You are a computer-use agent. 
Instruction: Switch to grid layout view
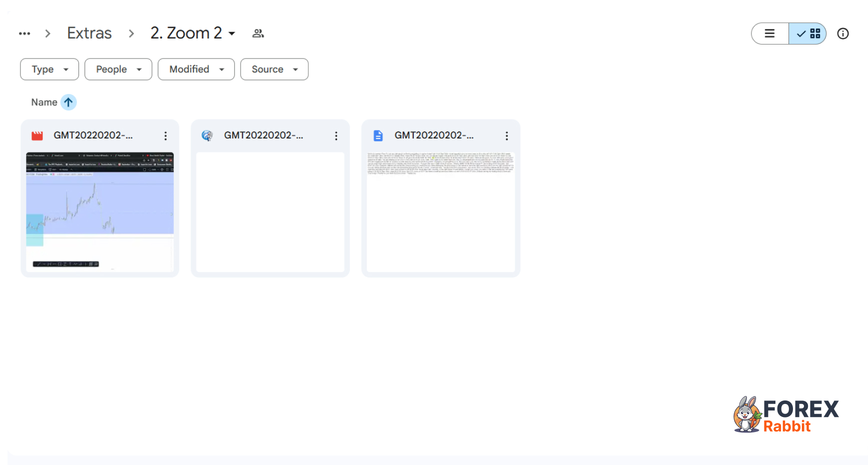coord(808,33)
